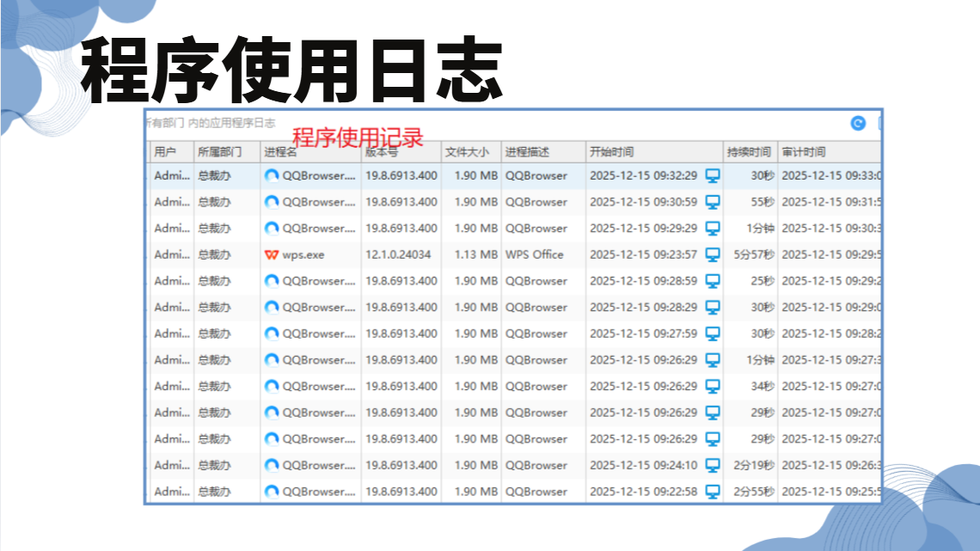Click the 34秒 duration cell

(x=763, y=387)
